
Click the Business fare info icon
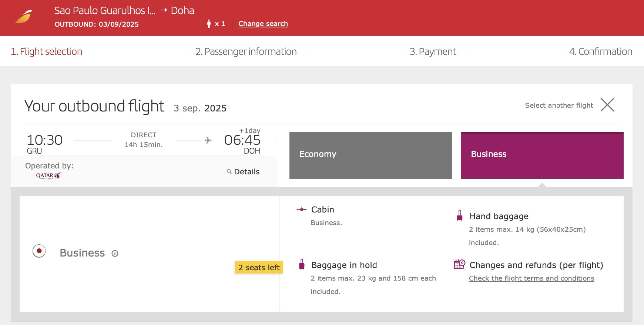pyautogui.click(x=115, y=254)
